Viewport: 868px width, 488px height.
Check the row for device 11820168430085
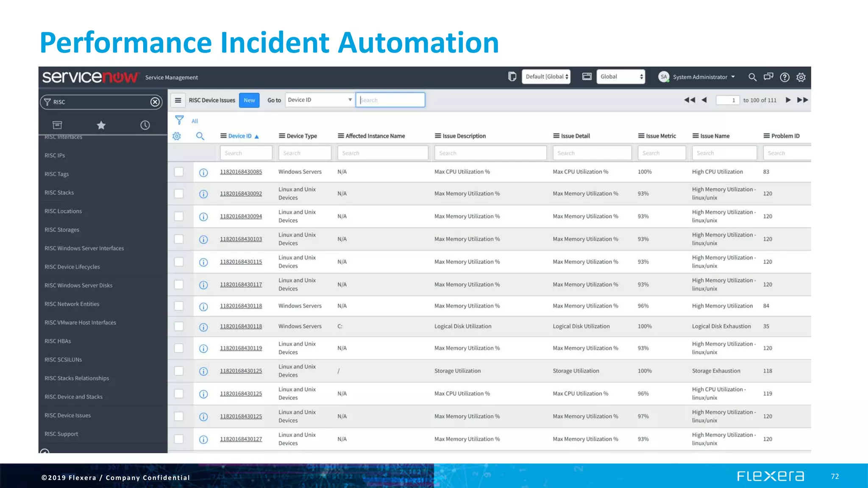[x=179, y=172]
